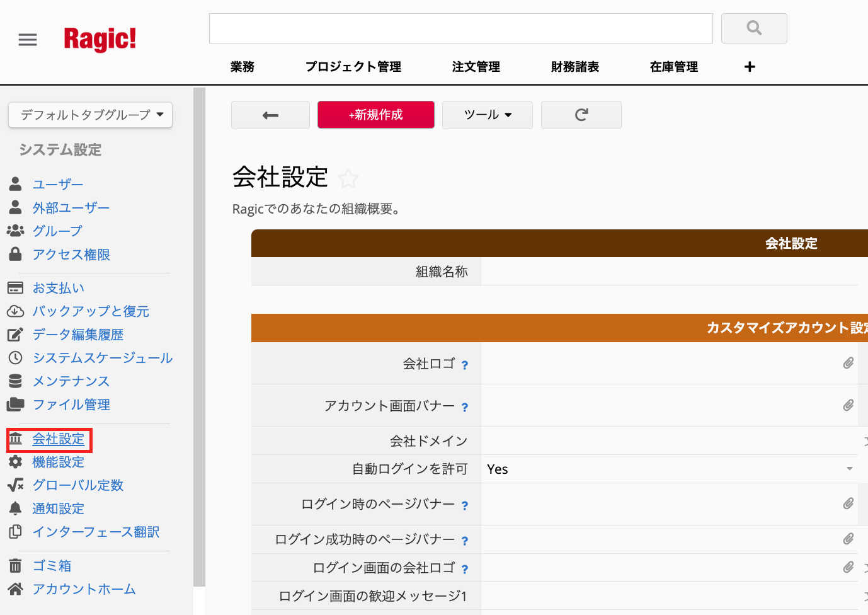Open the 在庫管理 tab
This screenshot has width=868, height=615.
click(x=673, y=67)
